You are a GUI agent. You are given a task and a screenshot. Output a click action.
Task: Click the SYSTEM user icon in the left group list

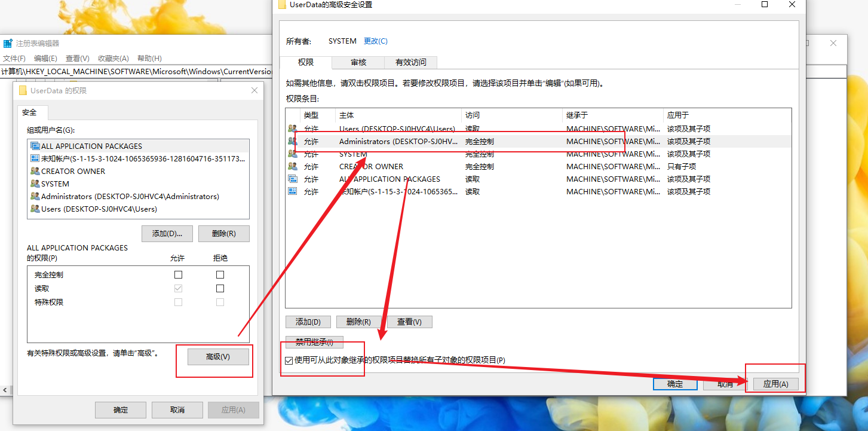(x=35, y=184)
